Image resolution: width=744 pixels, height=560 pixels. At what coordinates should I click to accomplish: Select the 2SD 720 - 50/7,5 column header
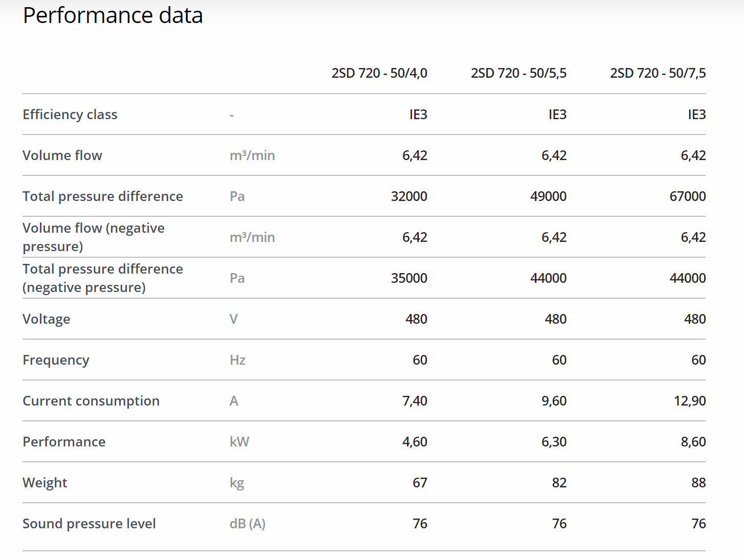coord(658,73)
